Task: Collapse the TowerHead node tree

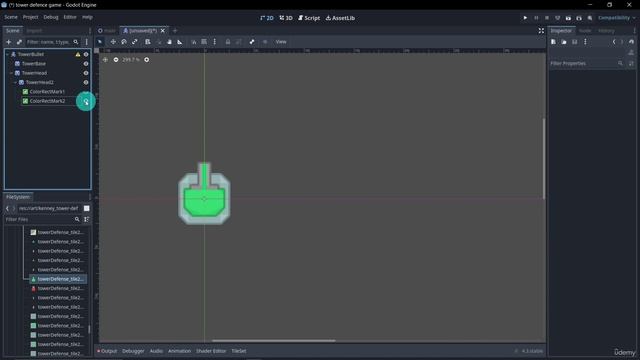Action: tap(11, 73)
